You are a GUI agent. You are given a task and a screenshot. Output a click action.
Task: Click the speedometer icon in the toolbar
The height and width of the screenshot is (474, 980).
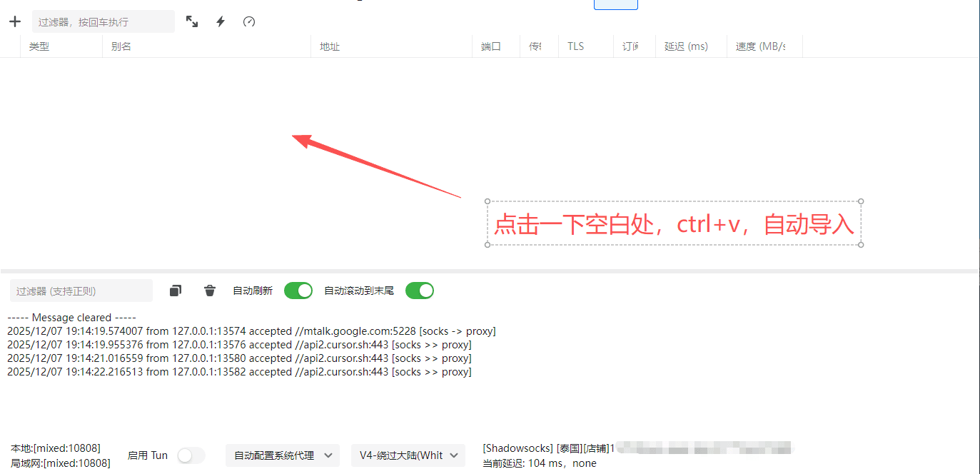point(249,21)
